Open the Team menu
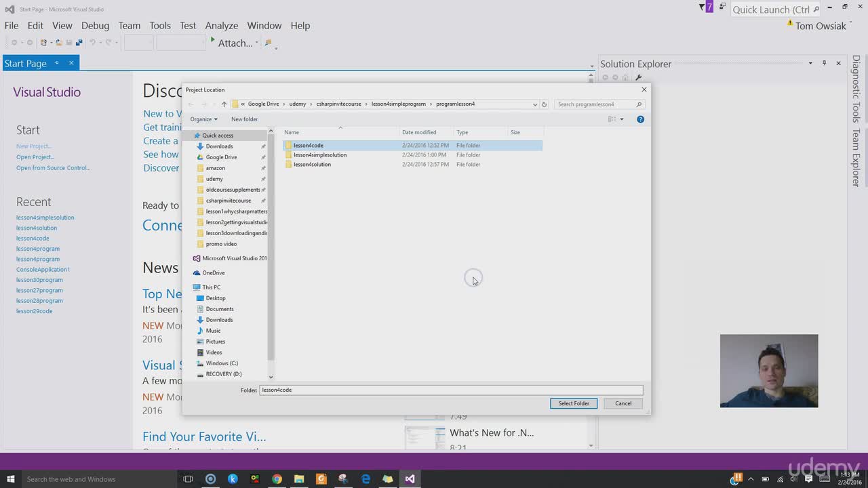 click(x=129, y=25)
